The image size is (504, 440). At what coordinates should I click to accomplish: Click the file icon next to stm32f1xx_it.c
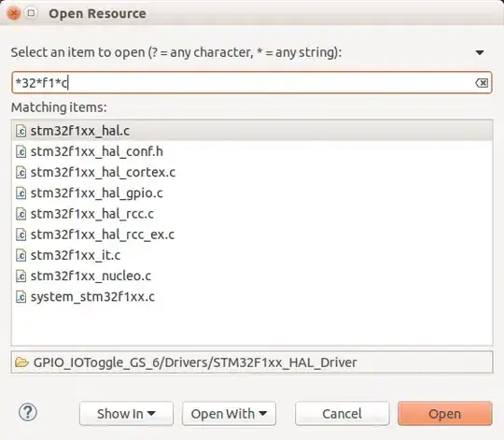(x=21, y=255)
